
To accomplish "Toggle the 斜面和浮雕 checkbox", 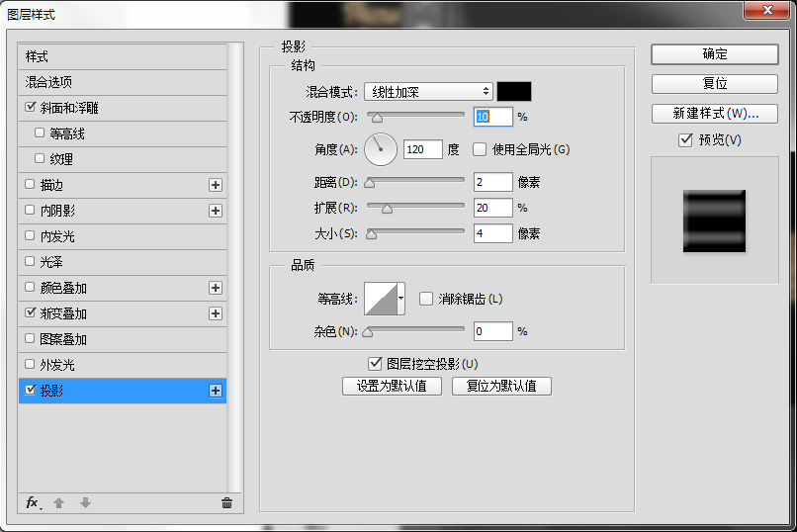I will (x=30, y=107).
